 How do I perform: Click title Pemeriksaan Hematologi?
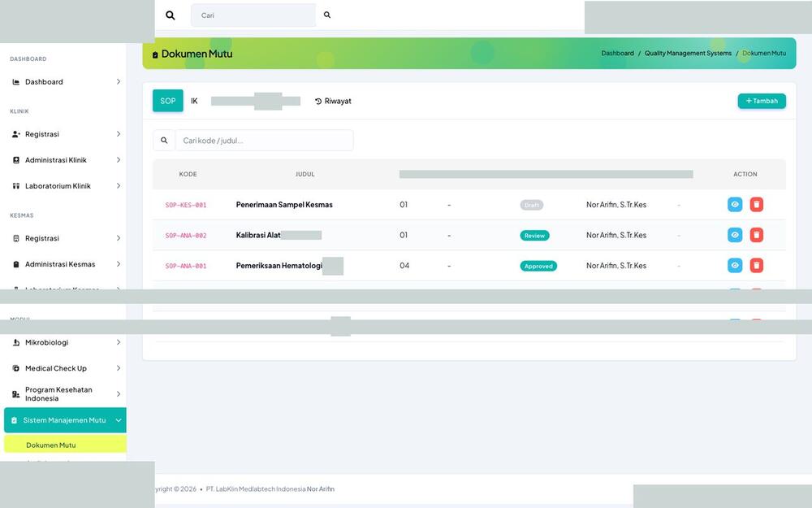(x=279, y=266)
